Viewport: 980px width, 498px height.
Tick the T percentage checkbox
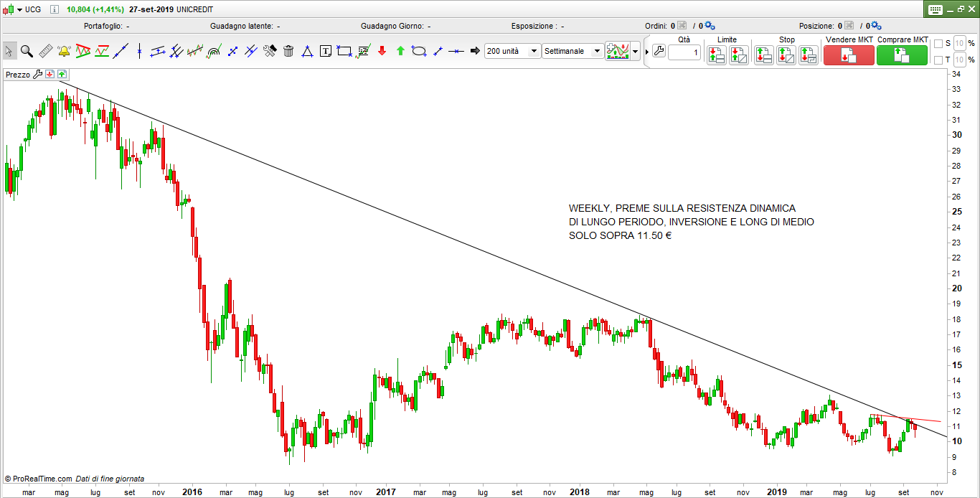tap(938, 60)
